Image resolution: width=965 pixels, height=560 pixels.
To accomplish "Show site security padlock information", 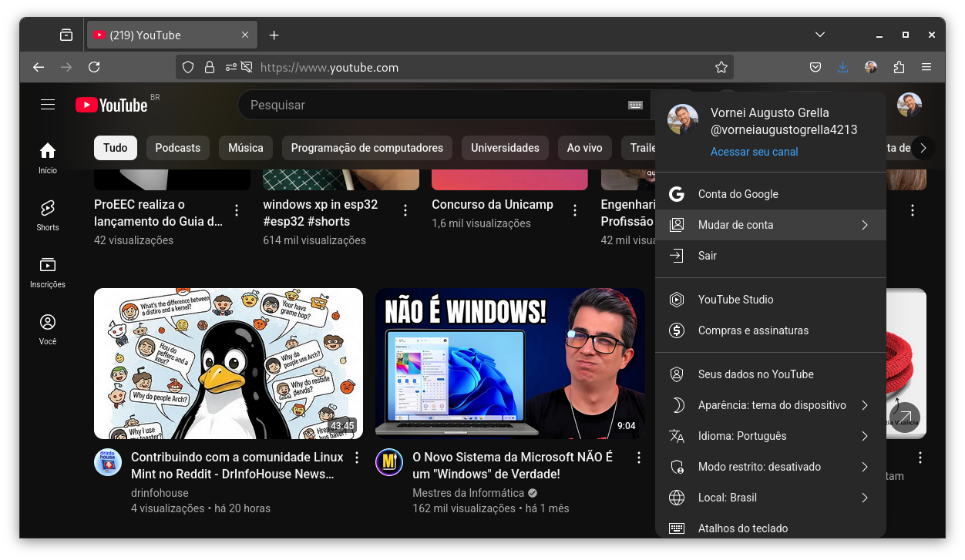I will [x=209, y=67].
